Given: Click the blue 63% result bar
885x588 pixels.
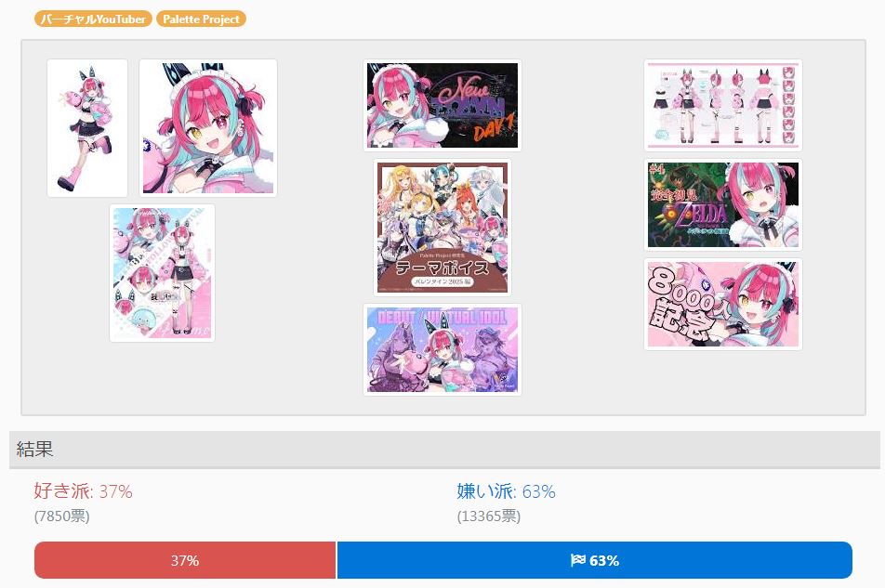Looking at the screenshot, I should [x=594, y=560].
